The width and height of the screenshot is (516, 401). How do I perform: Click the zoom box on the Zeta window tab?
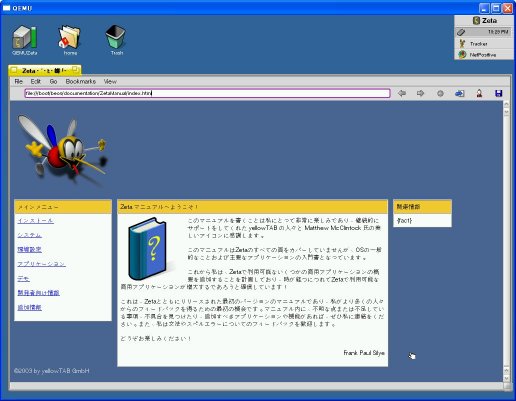[x=75, y=70]
